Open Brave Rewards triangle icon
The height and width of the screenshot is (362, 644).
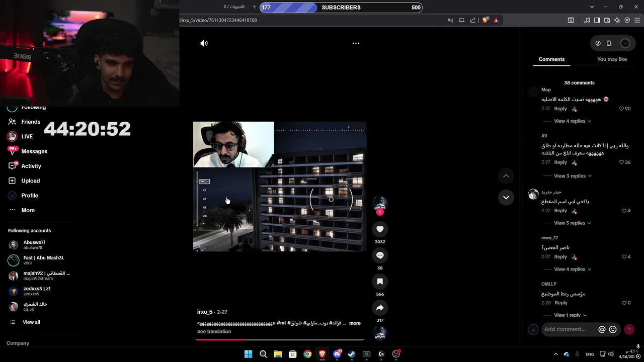[496, 20]
